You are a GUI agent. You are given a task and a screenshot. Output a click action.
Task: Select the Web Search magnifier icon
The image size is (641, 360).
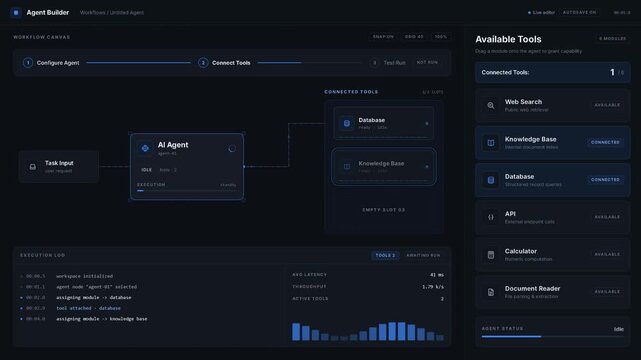491,105
